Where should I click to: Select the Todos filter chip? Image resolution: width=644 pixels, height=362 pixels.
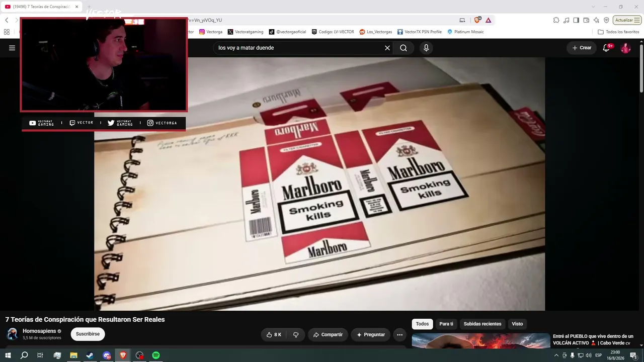coord(423,324)
